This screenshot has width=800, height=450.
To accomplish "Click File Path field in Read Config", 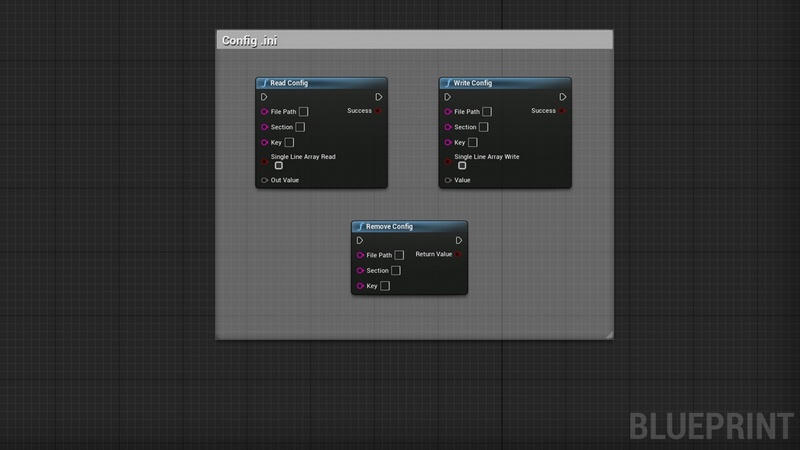I will click(304, 112).
